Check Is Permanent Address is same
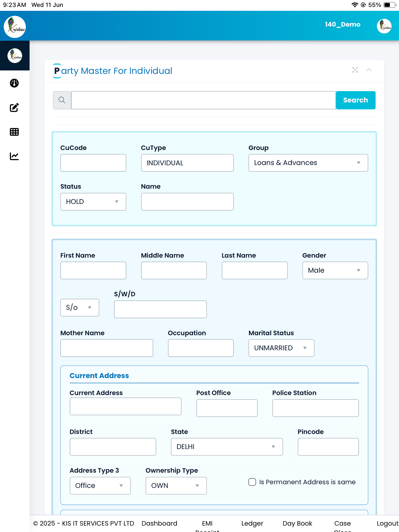Viewport: 399px width, 532px height. [252, 482]
